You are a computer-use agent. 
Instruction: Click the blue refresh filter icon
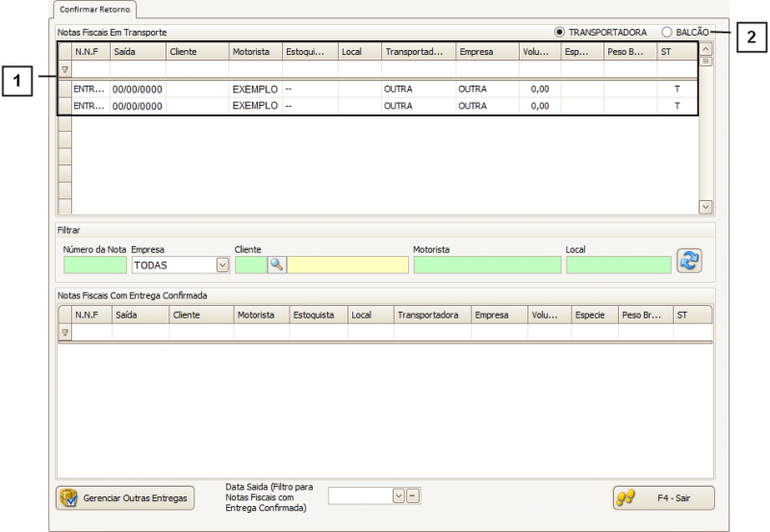coord(689,262)
